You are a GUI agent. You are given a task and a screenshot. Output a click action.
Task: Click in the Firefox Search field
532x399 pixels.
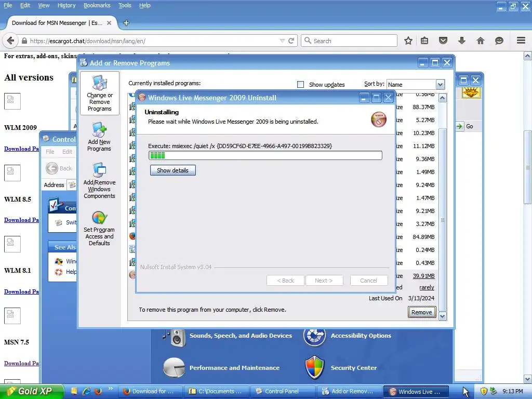[349, 41]
